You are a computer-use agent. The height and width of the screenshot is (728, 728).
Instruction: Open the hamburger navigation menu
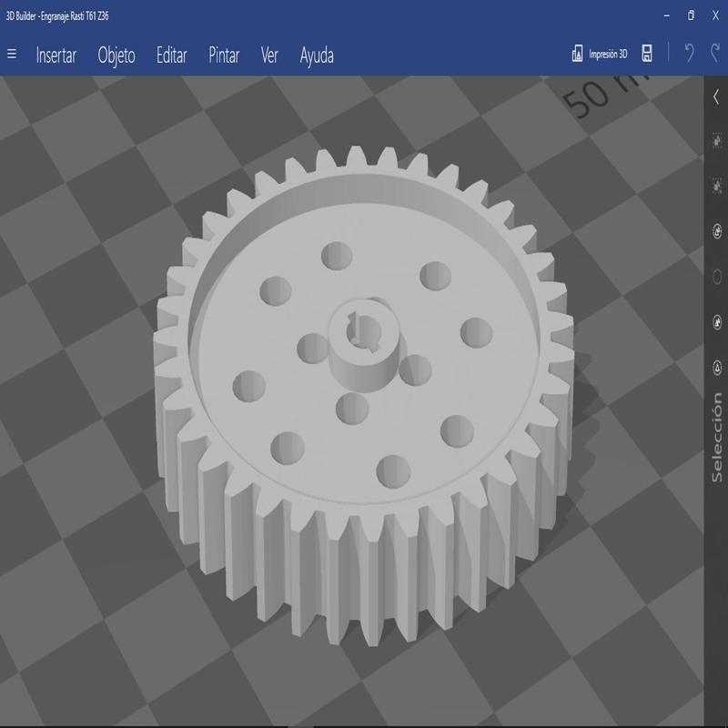pos(12,55)
